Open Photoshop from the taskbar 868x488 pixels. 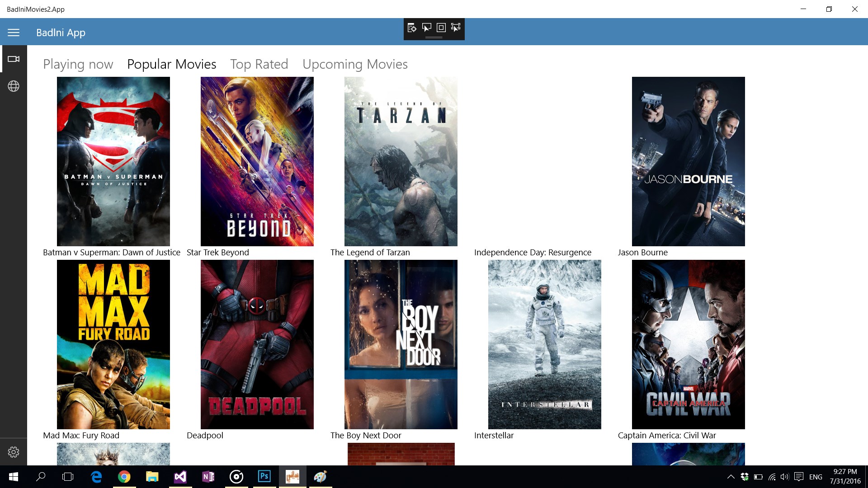pos(264,477)
